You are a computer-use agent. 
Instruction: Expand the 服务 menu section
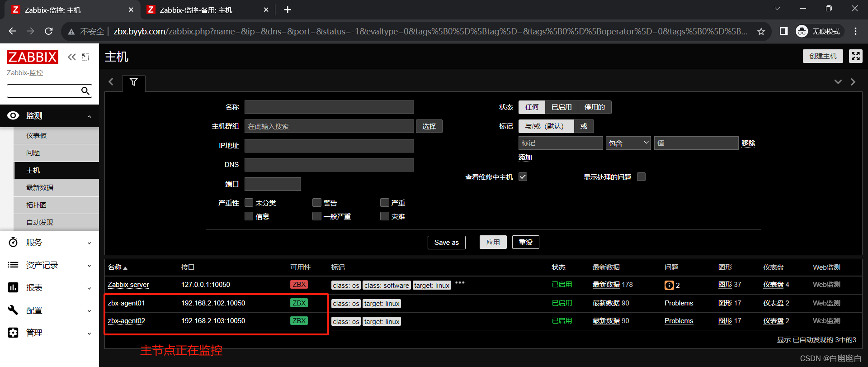(89, 243)
